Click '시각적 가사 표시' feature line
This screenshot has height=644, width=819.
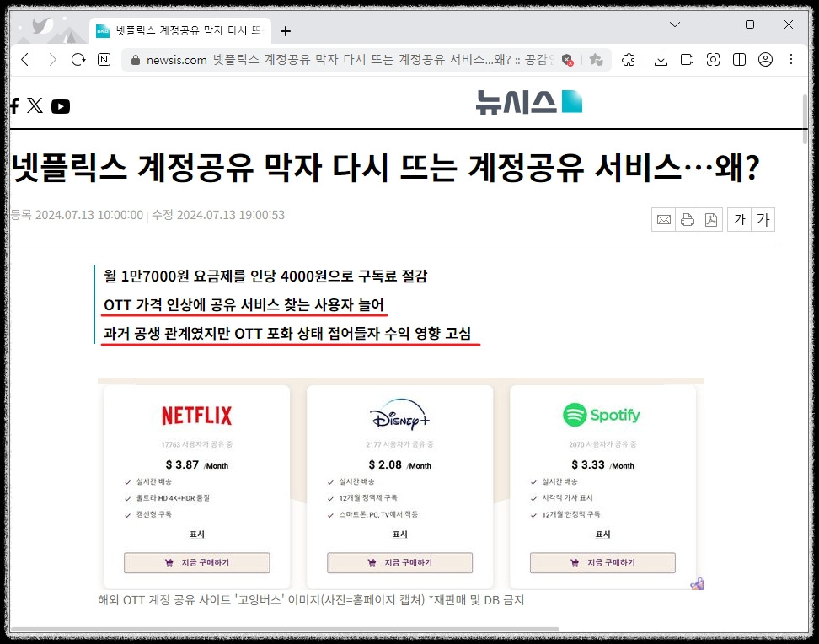click(x=567, y=498)
